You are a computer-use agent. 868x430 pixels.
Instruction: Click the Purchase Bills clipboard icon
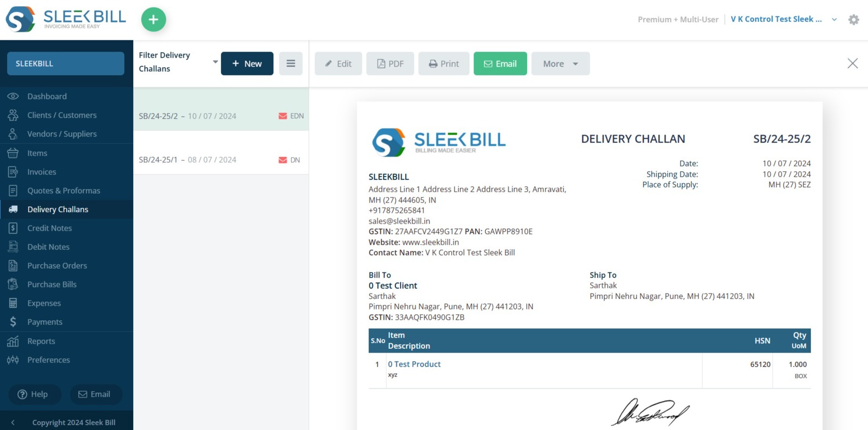coord(13,284)
